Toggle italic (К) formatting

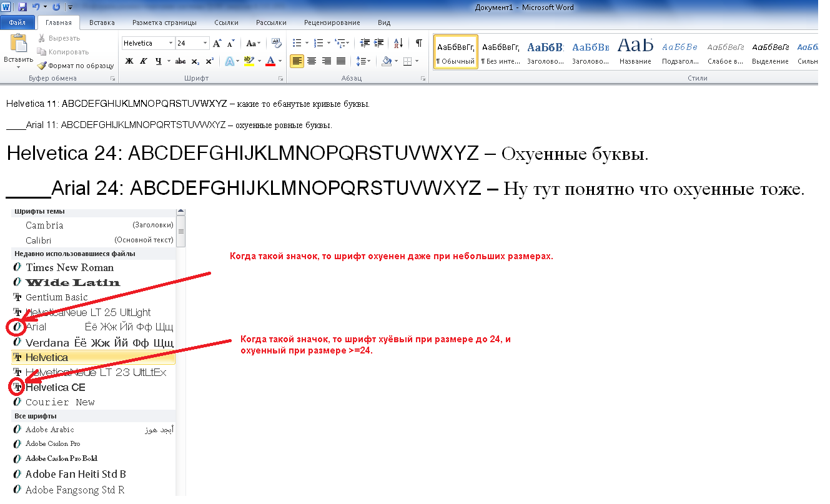tap(144, 61)
